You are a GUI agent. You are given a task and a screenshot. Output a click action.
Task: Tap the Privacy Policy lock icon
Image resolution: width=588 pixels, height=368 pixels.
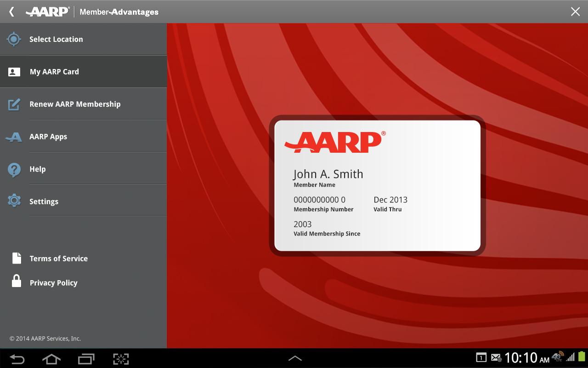click(17, 281)
